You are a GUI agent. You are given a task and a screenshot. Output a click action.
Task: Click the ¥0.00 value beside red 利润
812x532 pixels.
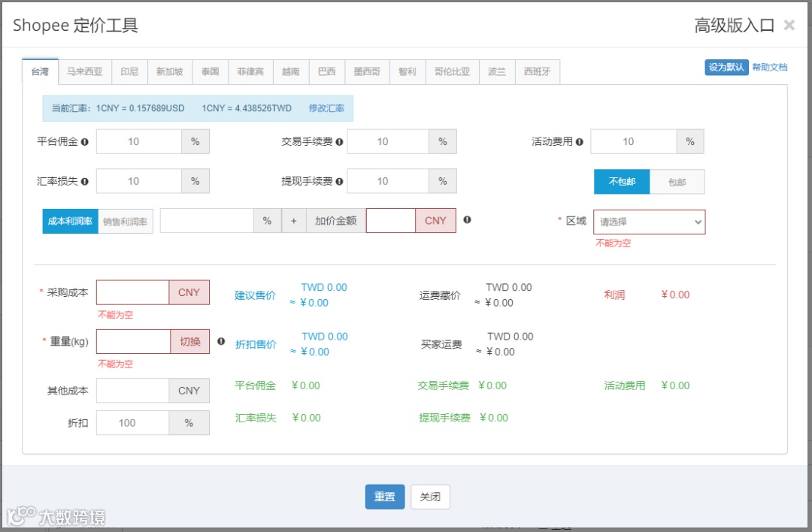675,295
